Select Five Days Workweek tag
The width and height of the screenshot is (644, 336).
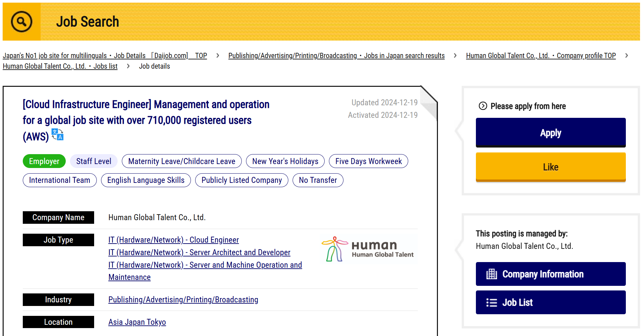pyautogui.click(x=369, y=161)
